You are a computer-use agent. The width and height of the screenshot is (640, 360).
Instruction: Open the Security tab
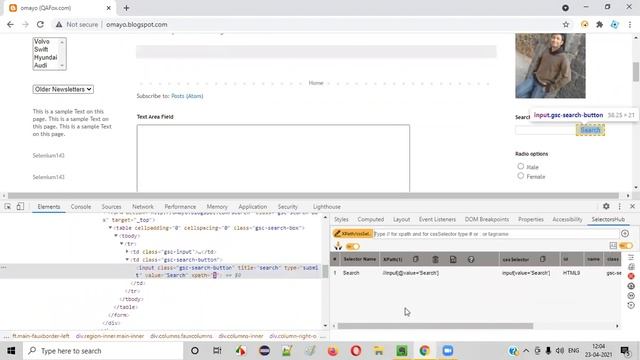pos(288,207)
